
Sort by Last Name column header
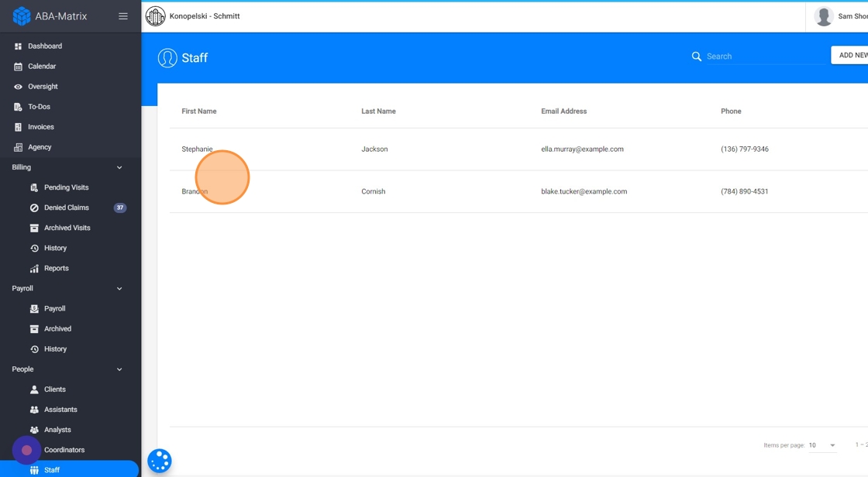coord(379,112)
